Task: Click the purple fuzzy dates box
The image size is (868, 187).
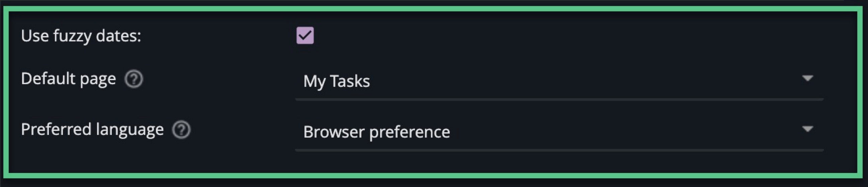Action: point(305,35)
